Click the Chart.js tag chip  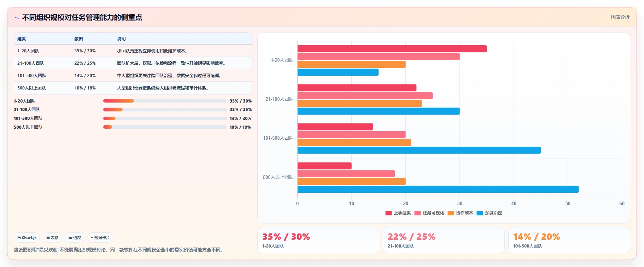point(27,238)
